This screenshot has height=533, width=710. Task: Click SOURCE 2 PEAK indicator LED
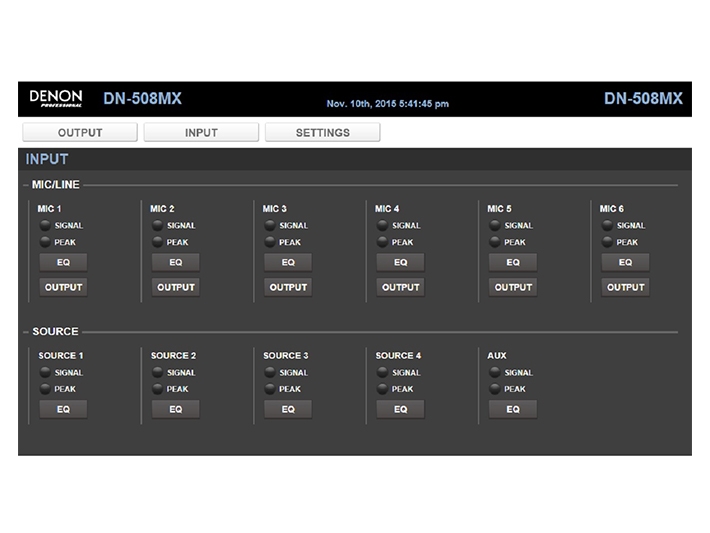click(158, 389)
